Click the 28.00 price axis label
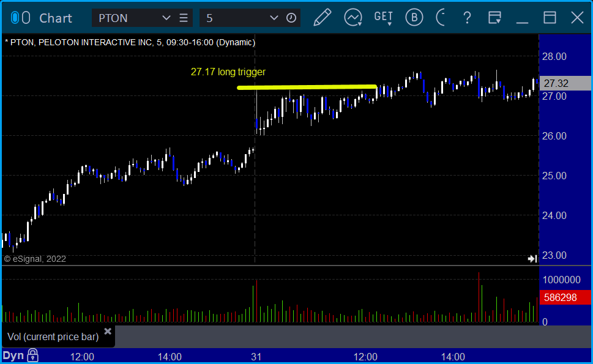The width and height of the screenshot is (593, 364). [x=554, y=57]
